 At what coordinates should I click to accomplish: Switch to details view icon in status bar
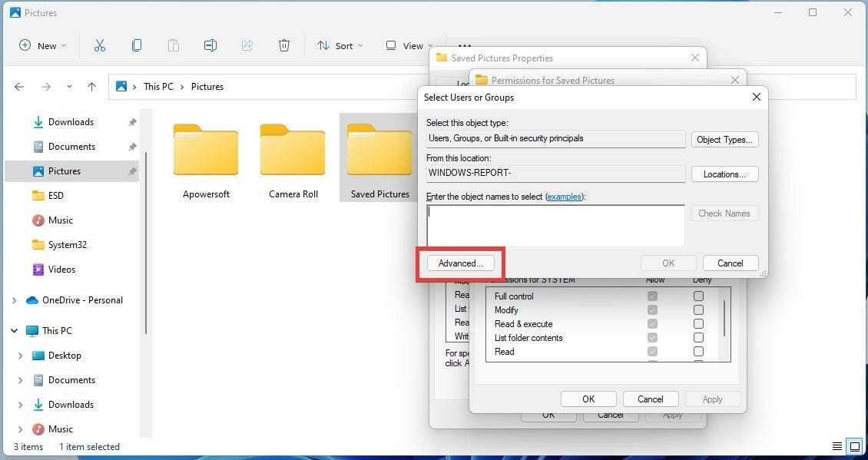(x=837, y=447)
